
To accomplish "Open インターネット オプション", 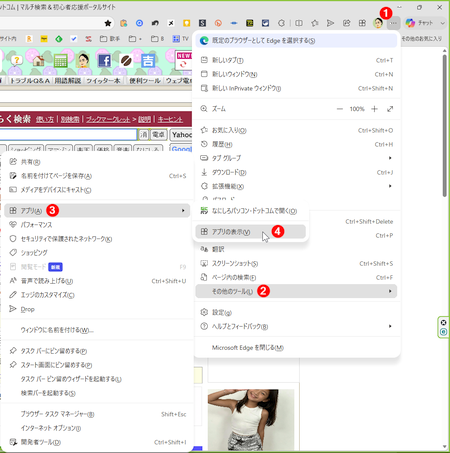I will (97, 428).
